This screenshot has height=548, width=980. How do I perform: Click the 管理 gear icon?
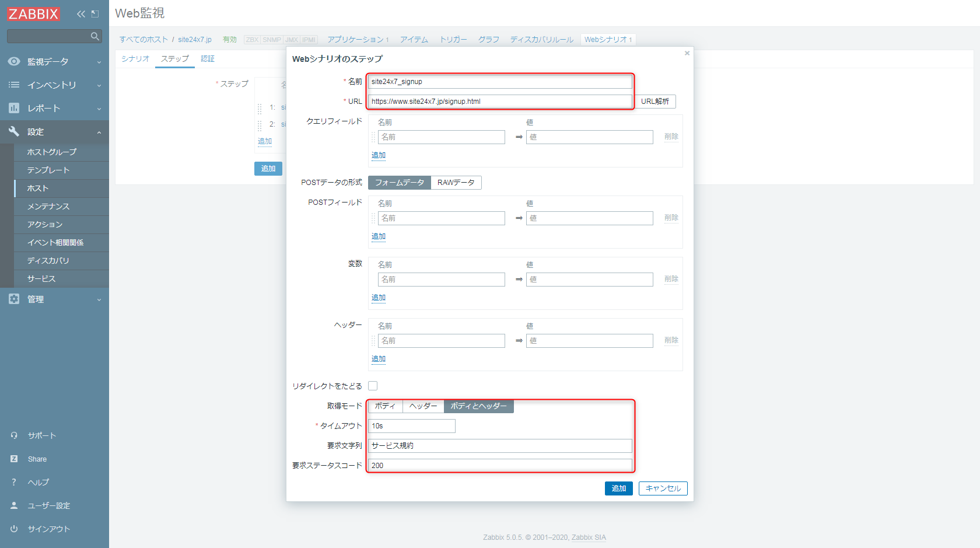pyautogui.click(x=14, y=299)
